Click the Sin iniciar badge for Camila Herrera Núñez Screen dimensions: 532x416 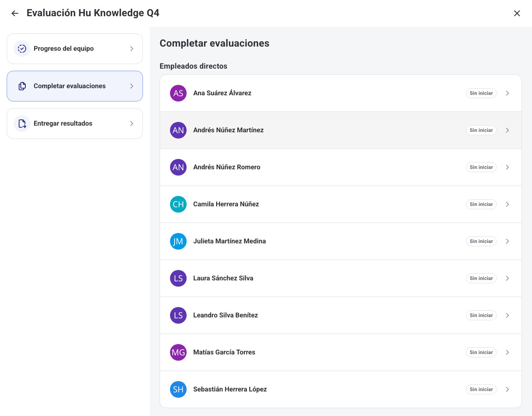pos(481,204)
